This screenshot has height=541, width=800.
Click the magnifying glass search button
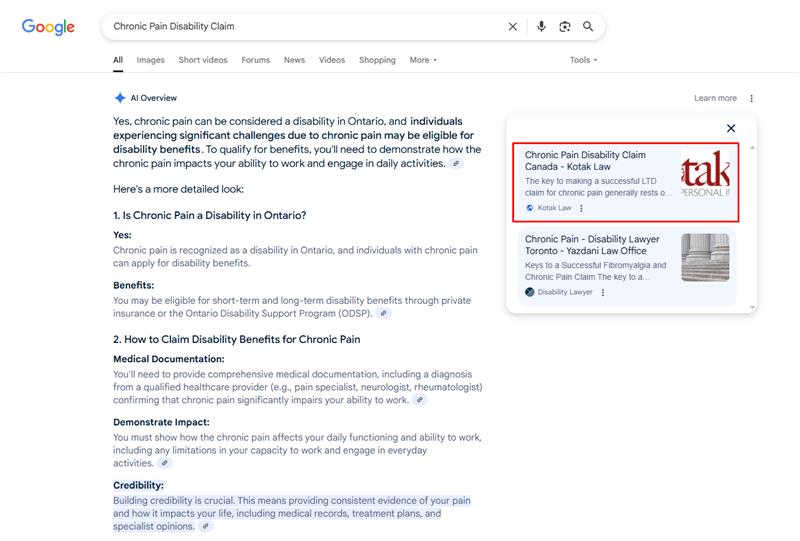point(589,27)
